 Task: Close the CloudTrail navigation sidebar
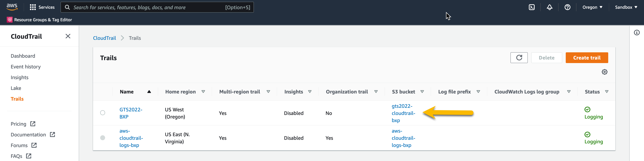(x=68, y=36)
